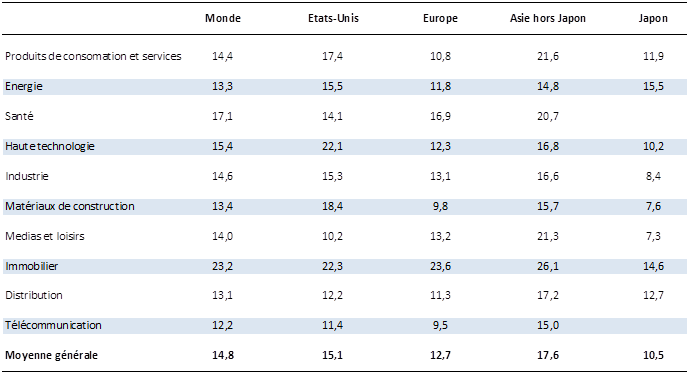The image size is (689, 374).
Task: Select the Asie hors Japon header
Action: [x=548, y=18]
